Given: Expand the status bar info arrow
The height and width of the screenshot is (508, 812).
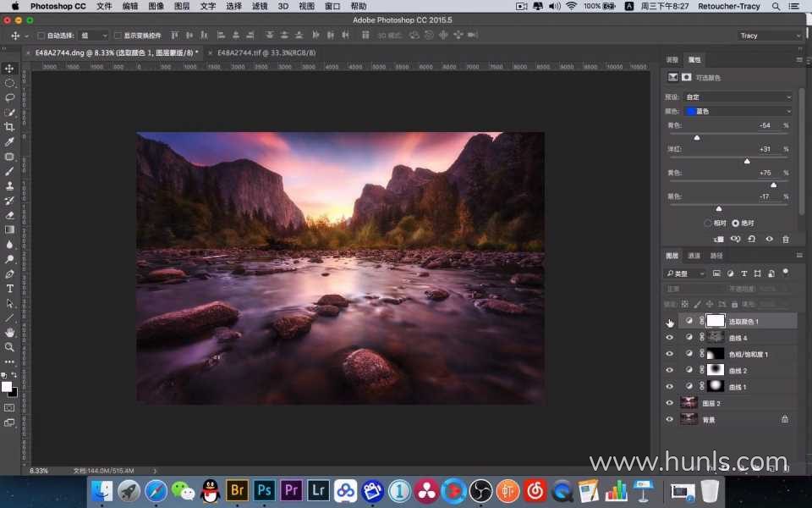Looking at the screenshot, I should (155, 471).
